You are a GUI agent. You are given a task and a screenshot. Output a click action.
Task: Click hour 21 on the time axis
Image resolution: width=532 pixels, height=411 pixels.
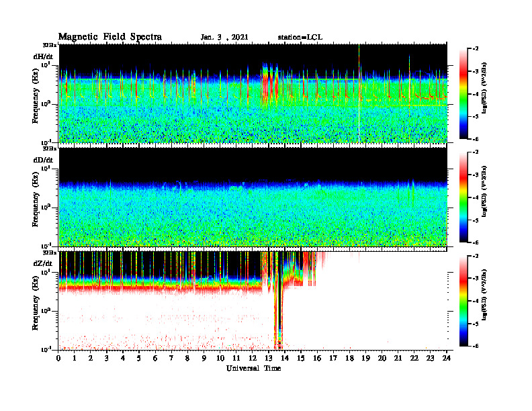click(398, 358)
